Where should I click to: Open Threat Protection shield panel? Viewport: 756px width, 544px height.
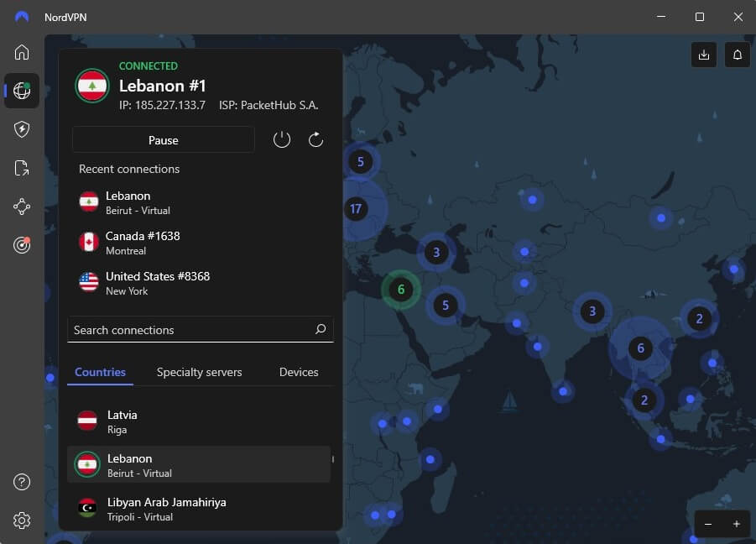point(22,128)
